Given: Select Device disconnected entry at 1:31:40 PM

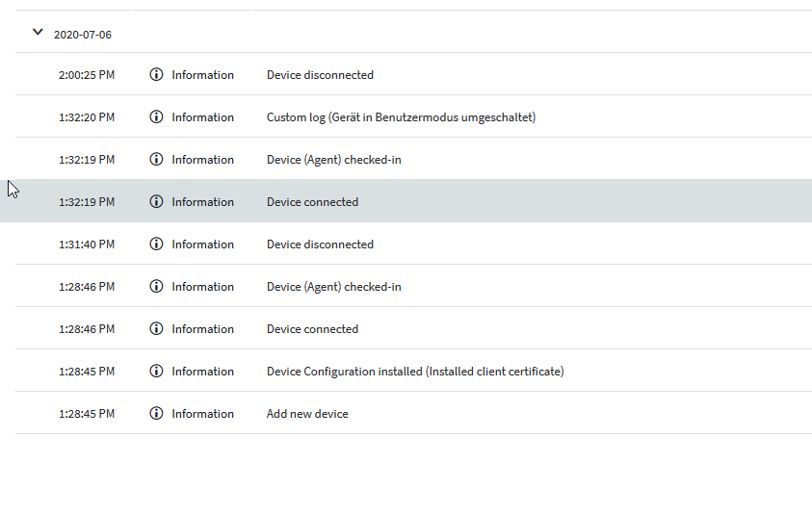Looking at the screenshot, I should pos(320,245).
